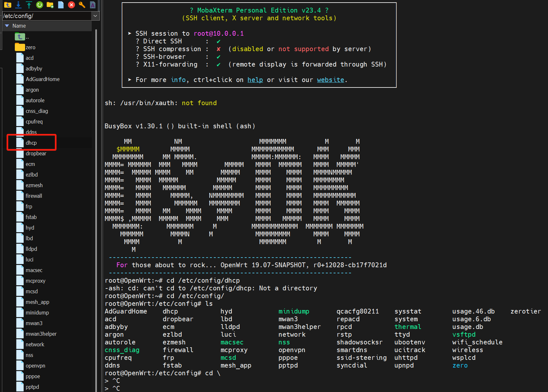
Task: Select the fstab file
Action: (27, 217)
